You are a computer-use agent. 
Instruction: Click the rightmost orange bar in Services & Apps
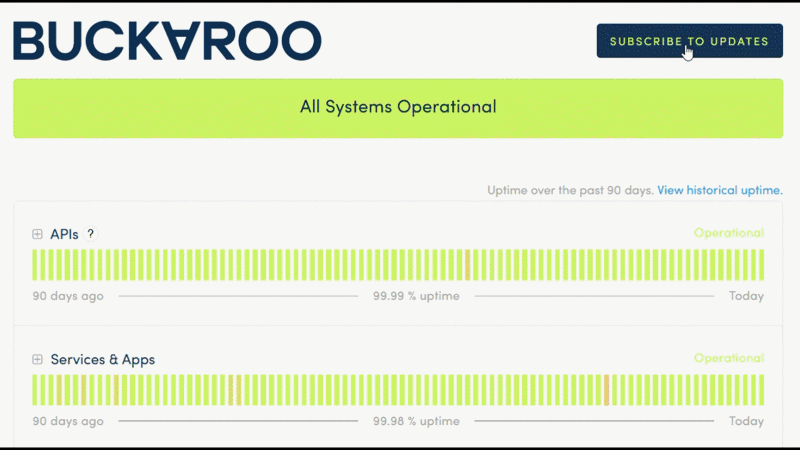tap(606, 390)
